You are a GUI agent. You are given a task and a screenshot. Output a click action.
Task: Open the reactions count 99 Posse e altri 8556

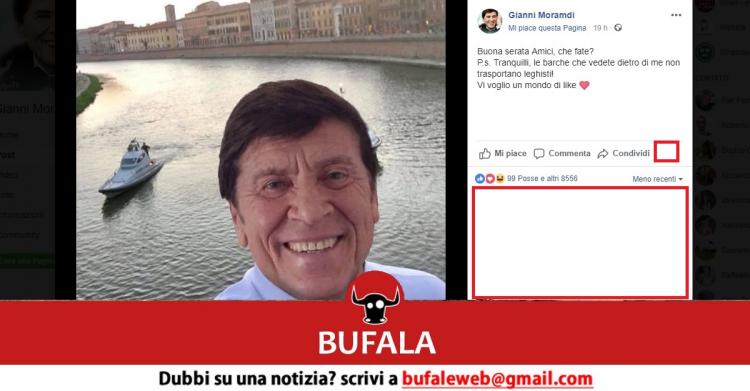(x=542, y=179)
